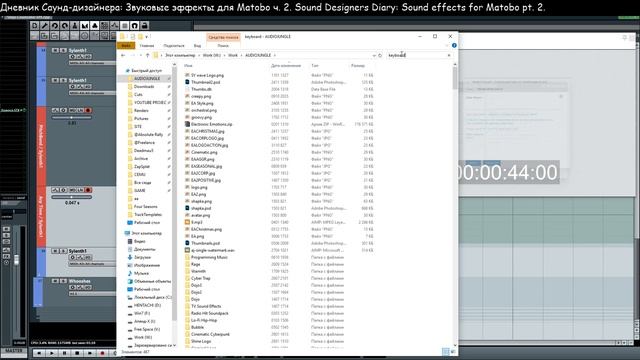Screen dimensions: 640x360
Task: Select Быстрый доступ in navigation pane
Action: pyautogui.click(x=147, y=71)
